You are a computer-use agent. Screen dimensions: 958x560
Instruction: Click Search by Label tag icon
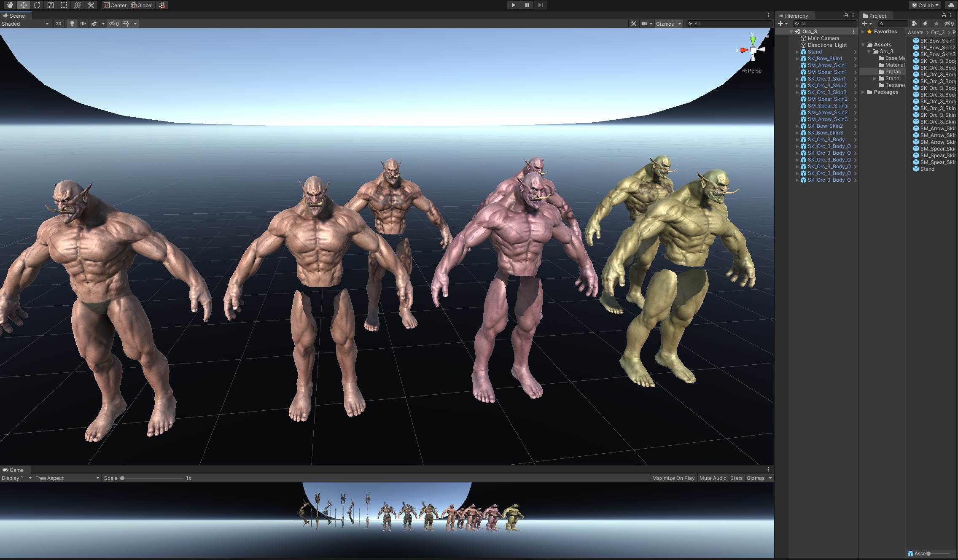(x=925, y=24)
